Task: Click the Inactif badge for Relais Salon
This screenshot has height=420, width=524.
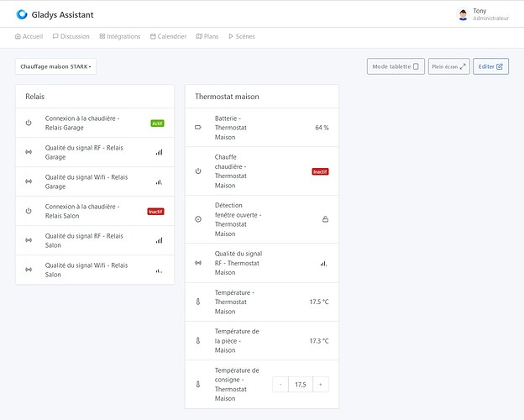Action: coord(155,212)
